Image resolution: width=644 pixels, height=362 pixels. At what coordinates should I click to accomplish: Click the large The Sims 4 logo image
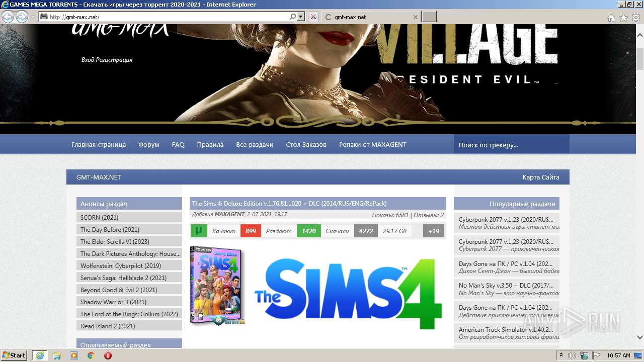click(x=348, y=293)
